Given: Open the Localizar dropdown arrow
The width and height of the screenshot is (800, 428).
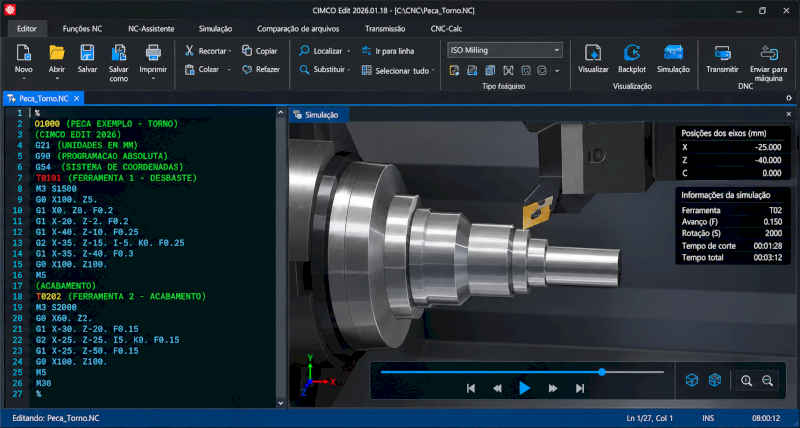Looking at the screenshot, I should pos(348,51).
